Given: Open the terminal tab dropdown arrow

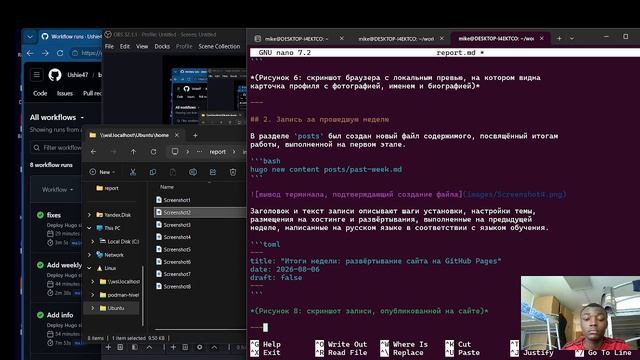Looking at the screenshot, I should tap(572, 38).
